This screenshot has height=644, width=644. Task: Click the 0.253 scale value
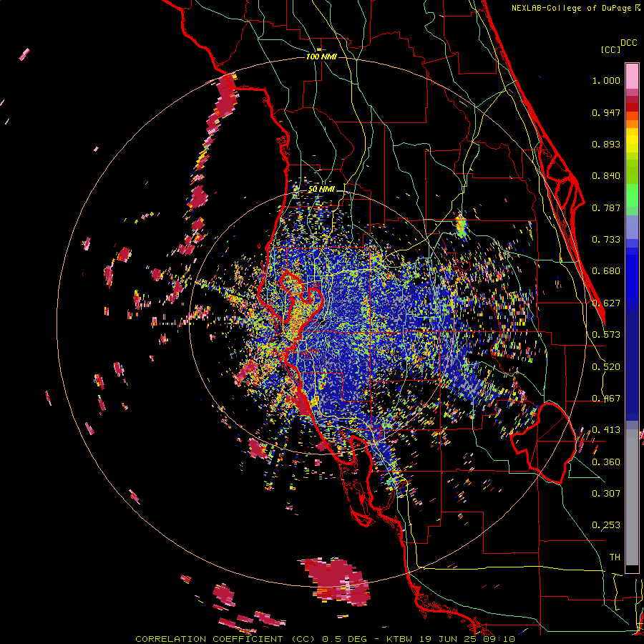[606, 525]
